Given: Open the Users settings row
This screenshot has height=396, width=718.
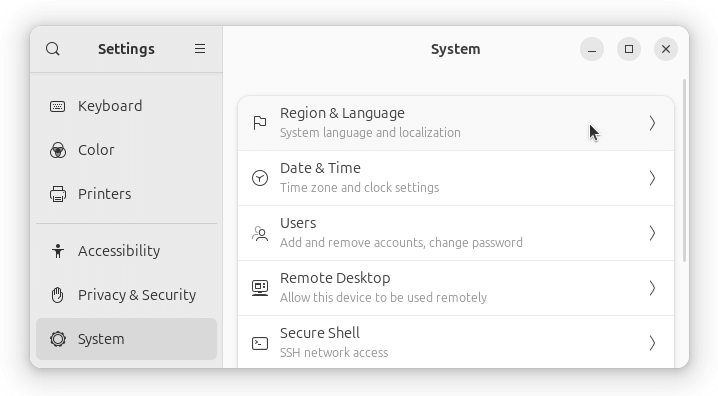Looking at the screenshot, I should [456, 233].
